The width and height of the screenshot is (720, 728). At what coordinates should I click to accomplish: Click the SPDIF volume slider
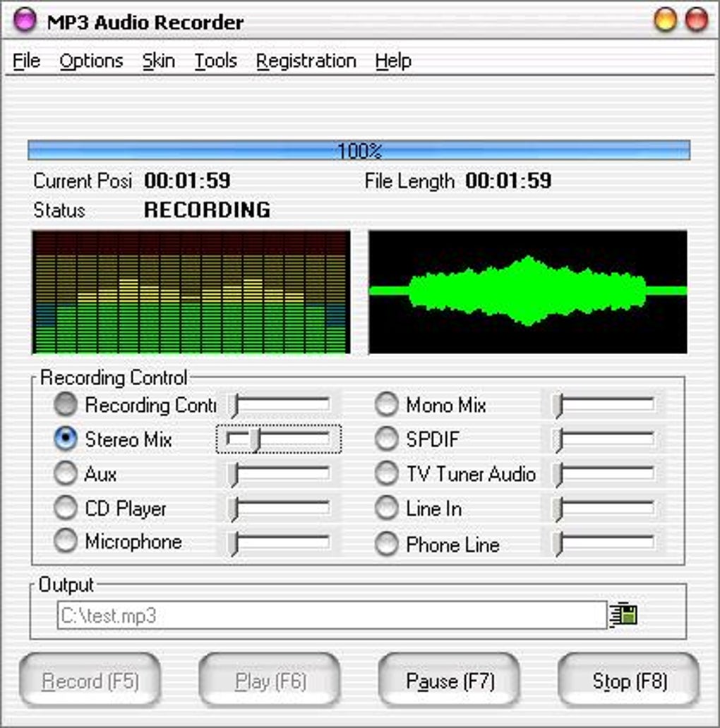tap(603, 439)
